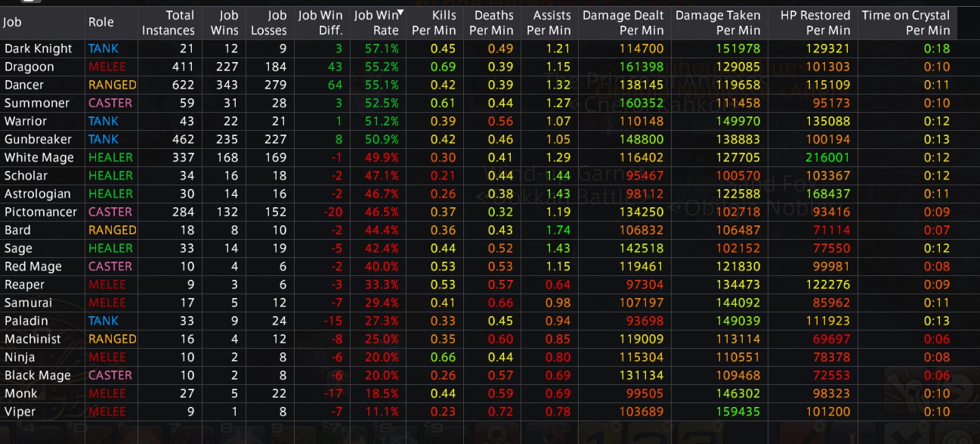
Task: Sort by Time on Crystal Per Min header
Action: click(906, 23)
